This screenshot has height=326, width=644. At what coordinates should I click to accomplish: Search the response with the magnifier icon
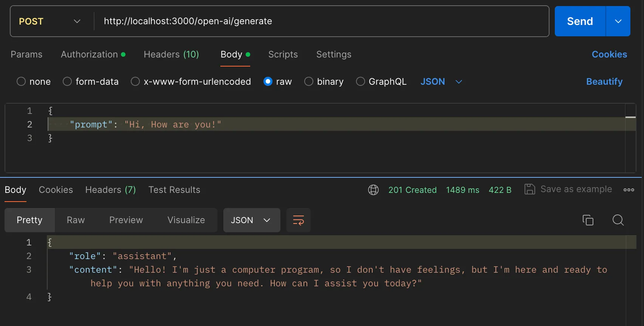point(618,220)
